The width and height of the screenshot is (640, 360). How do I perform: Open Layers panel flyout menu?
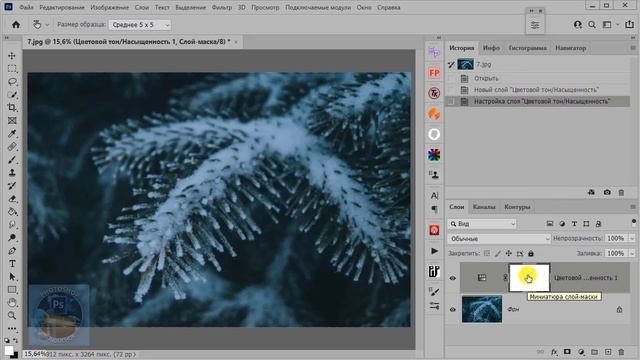633,207
